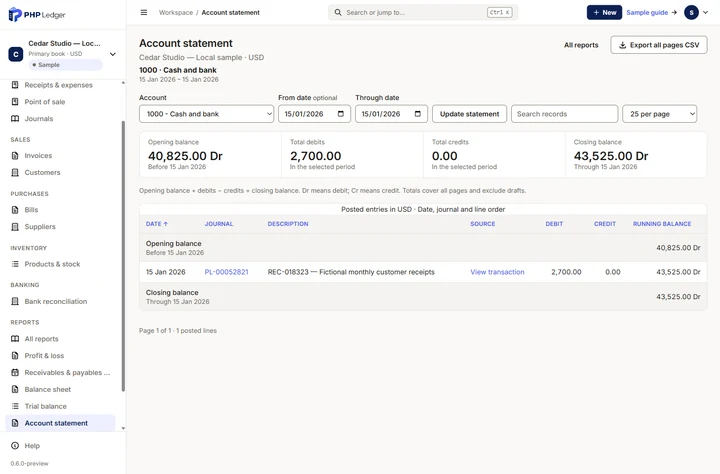Go to Point of sale
Image resolution: width=720 pixels, height=474 pixels.
(45, 102)
